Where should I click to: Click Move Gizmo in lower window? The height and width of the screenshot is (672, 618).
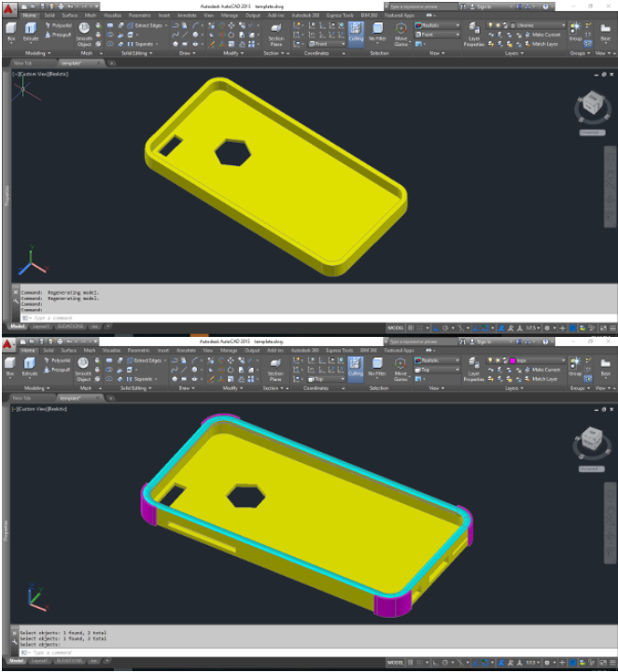[x=400, y=370]
